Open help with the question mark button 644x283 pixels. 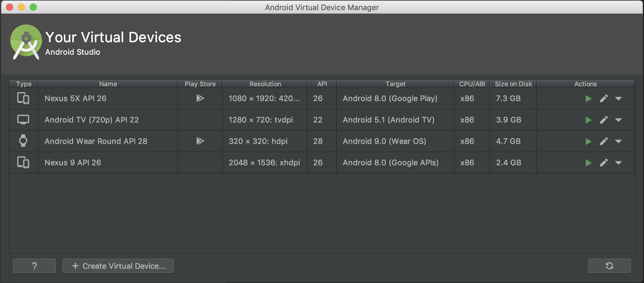[34, 266]
